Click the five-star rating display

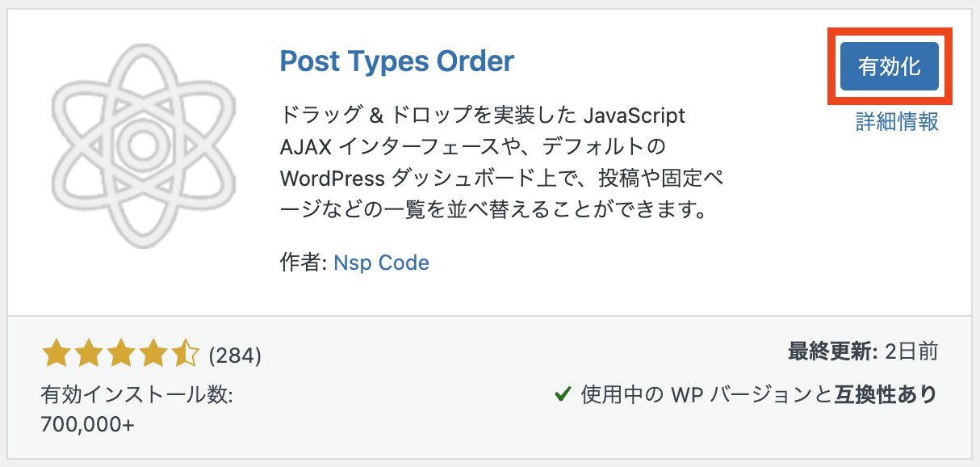119,354
